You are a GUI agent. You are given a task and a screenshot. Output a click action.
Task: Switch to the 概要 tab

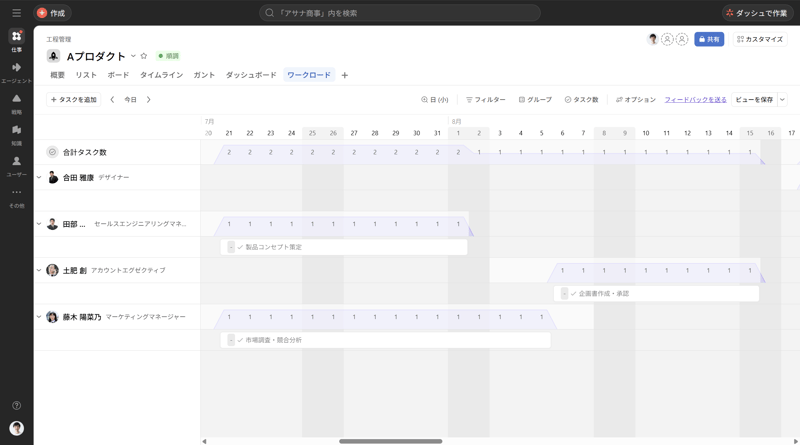[57, 75]
